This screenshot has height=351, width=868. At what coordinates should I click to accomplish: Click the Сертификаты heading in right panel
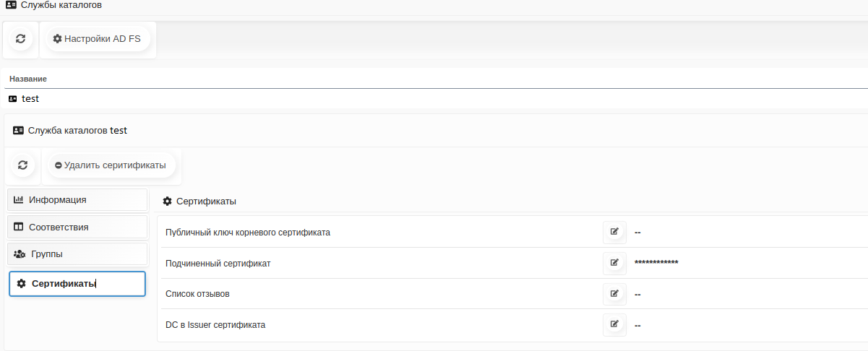point(206,201)
